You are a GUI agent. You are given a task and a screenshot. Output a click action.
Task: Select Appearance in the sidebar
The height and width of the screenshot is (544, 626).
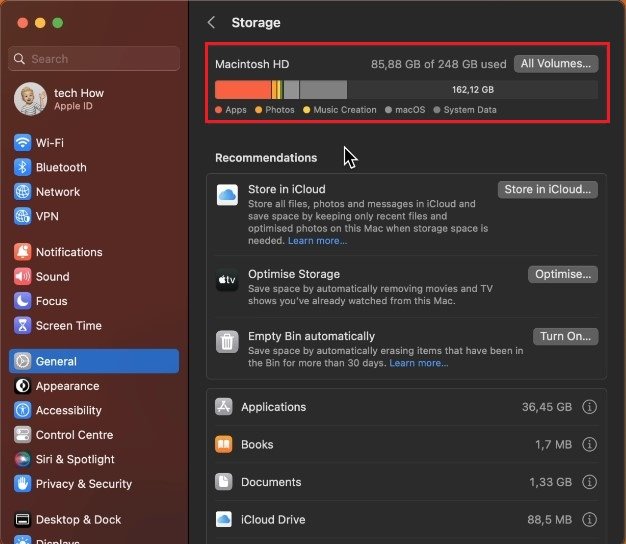[67, 386]
